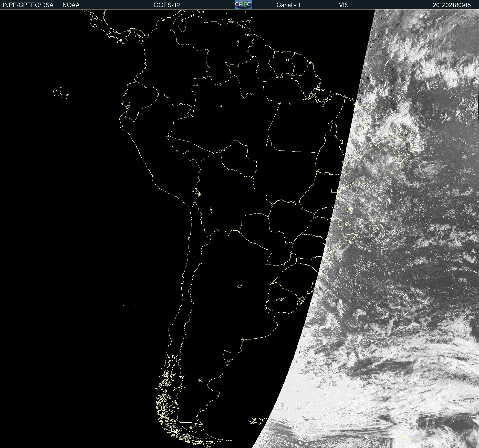Image resolution: width=479 pixels, height=448 pixels.
Task: Click the 201202180915 timestamp
Action: pos(452,5)
